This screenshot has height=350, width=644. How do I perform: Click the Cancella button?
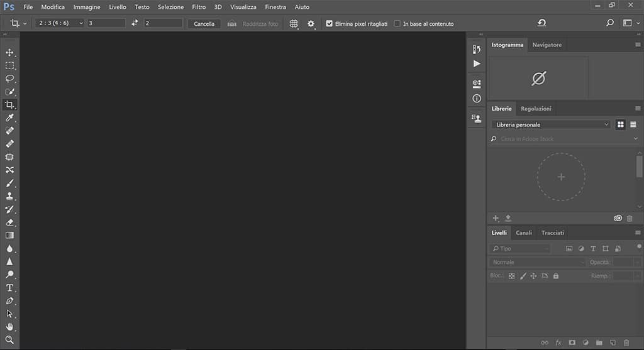tap(204, 24)
